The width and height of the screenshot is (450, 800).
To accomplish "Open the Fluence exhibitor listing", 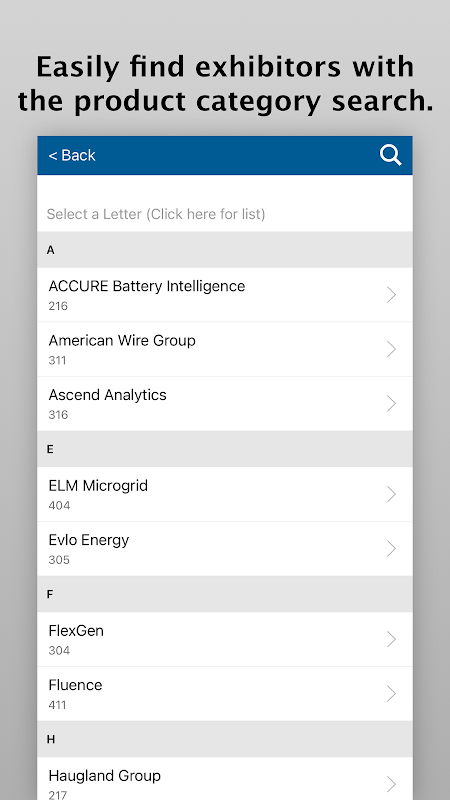I will tap(224, 694).
